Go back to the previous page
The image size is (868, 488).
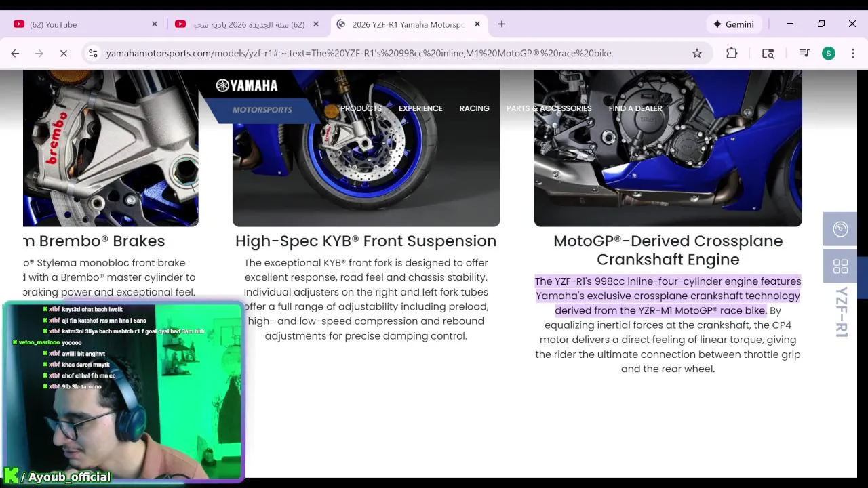(15, 53)
